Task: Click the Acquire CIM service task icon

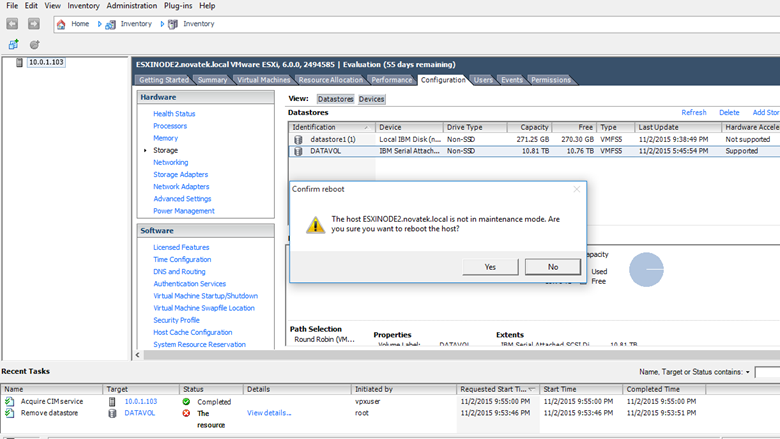Action: click(9, 401)
